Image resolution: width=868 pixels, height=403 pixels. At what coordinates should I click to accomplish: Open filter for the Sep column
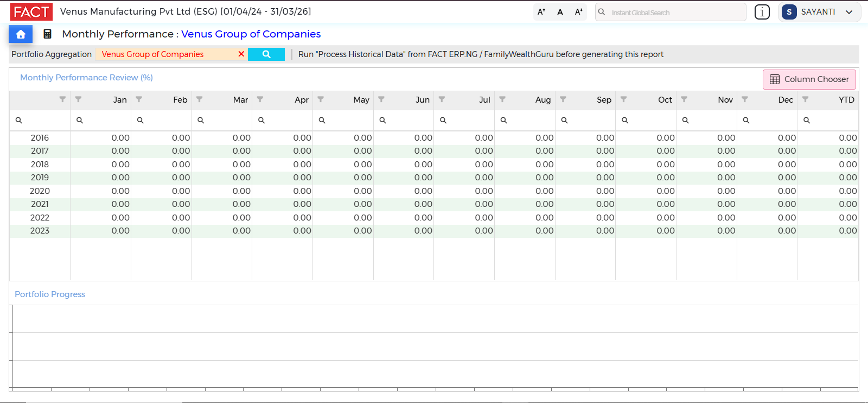click(x=563, y=99)
